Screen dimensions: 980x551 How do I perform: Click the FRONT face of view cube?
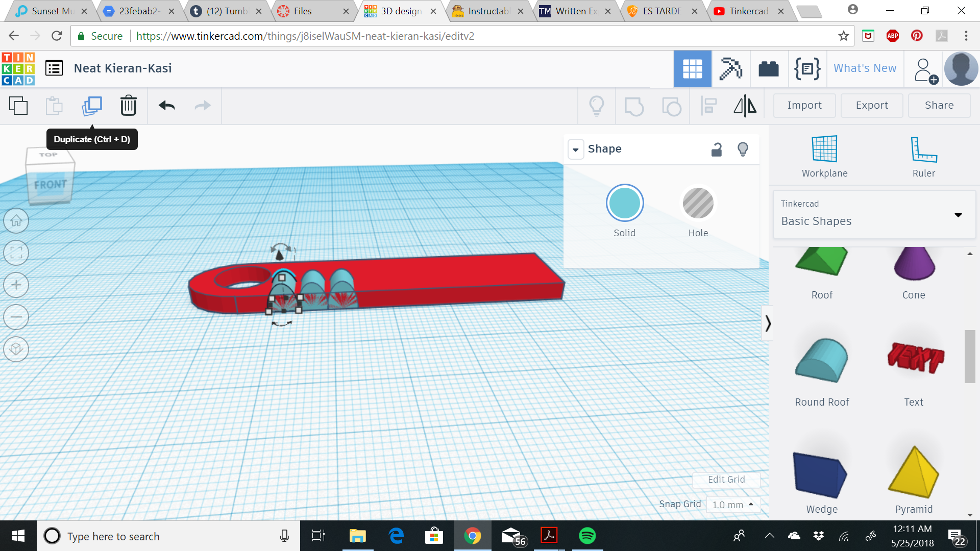(x=50, y=185)
